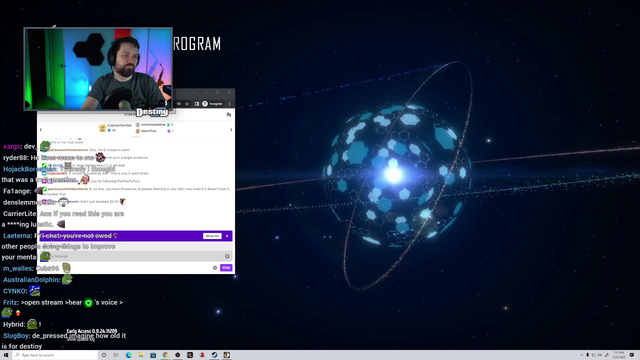640x360 pixels.
Task: Open the last running taskbar app icon
Action: tap(227, 355)
